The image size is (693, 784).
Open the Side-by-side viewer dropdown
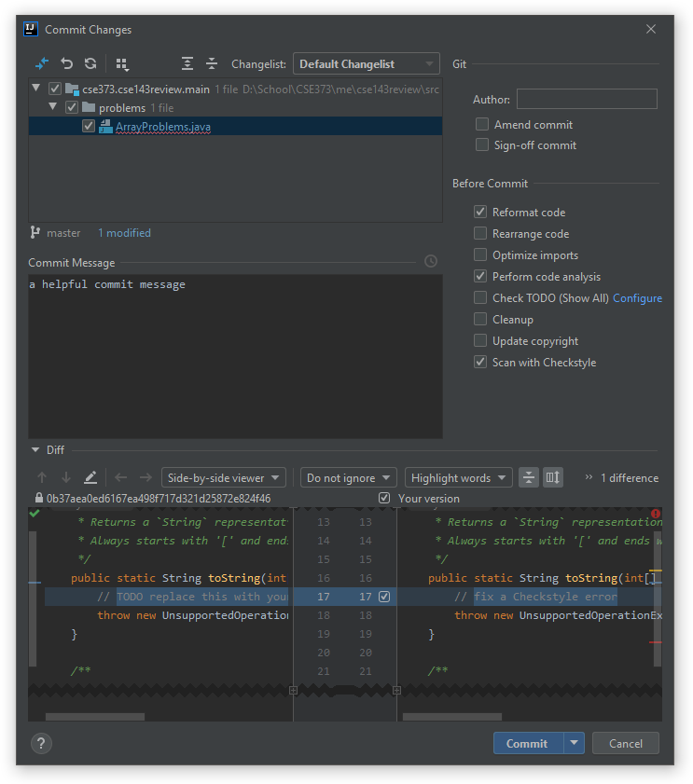click(224, 477)
